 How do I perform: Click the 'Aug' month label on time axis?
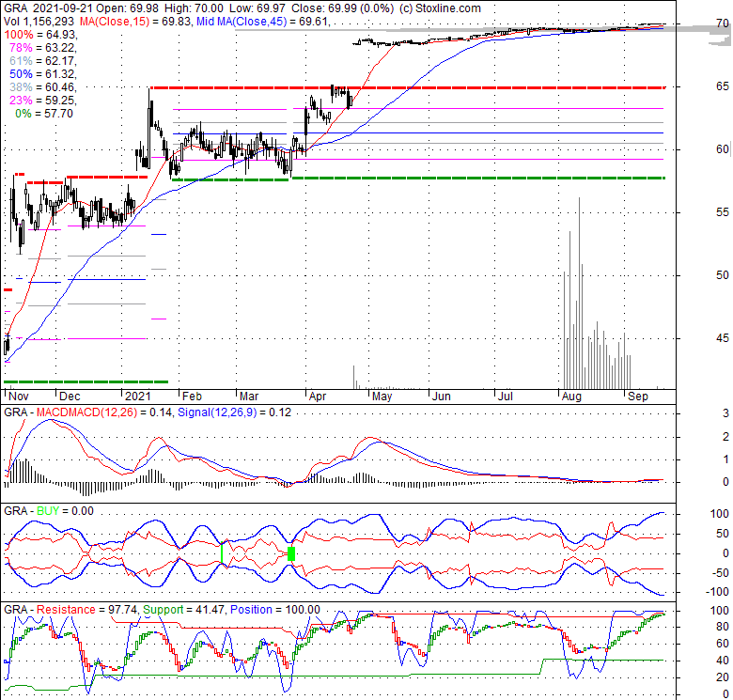[x=571, y=397]
